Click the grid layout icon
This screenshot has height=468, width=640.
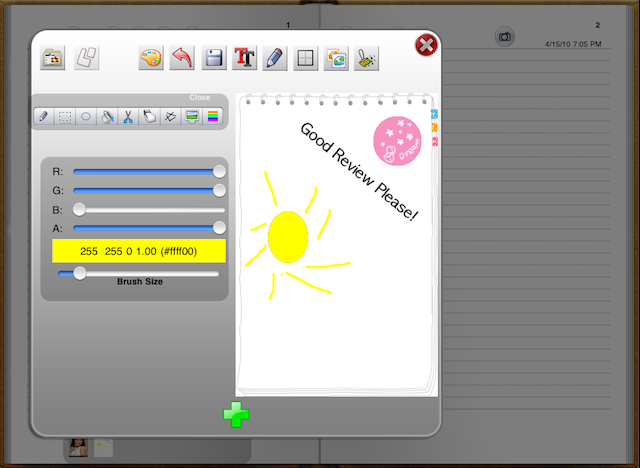coord(305,58)
